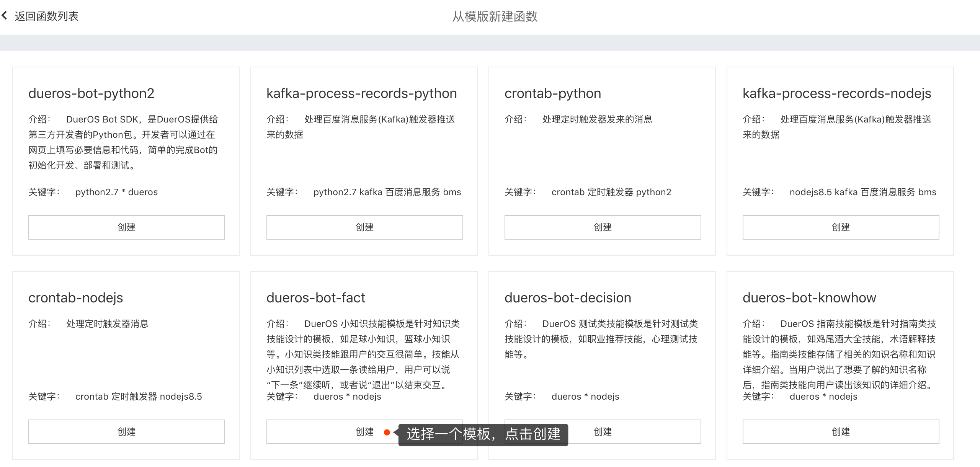Click 创建 on the dueros-bot-knowhow card
This screenshot has width=980, height=467.
click(841, 432)
